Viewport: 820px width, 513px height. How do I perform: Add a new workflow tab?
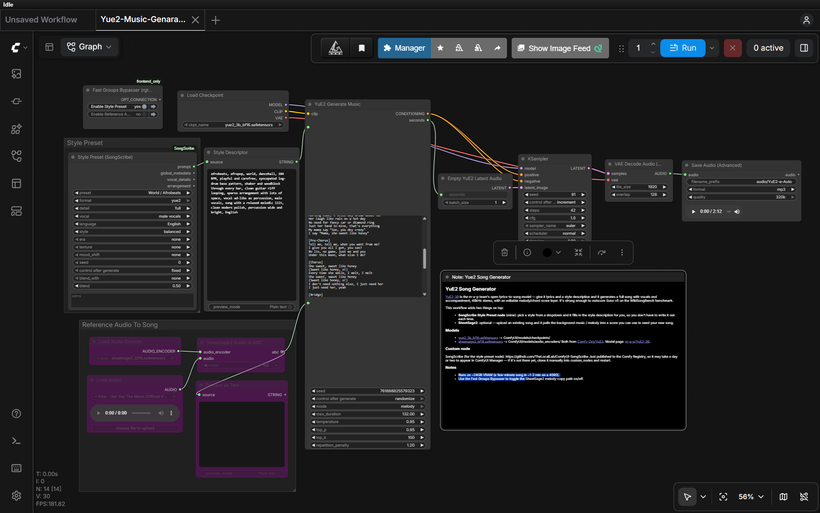click(x=215, y=20)
